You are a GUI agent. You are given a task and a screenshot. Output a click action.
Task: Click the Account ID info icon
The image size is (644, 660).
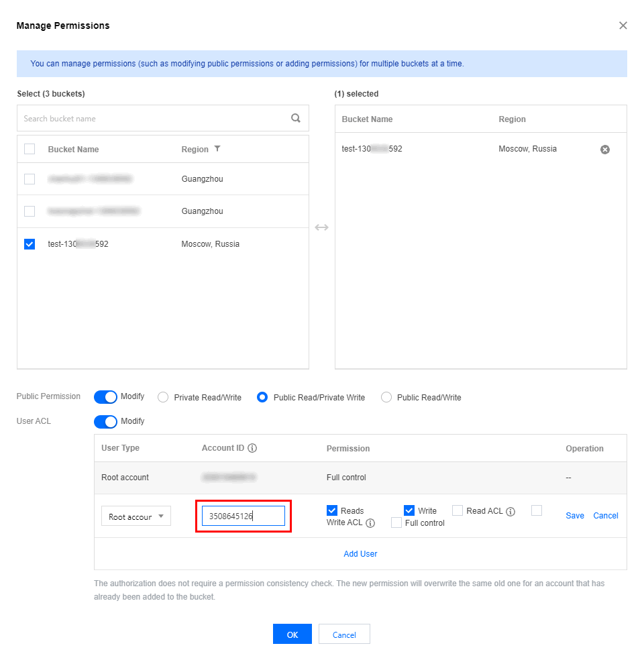pyautogui.click(x=252, y=448)
